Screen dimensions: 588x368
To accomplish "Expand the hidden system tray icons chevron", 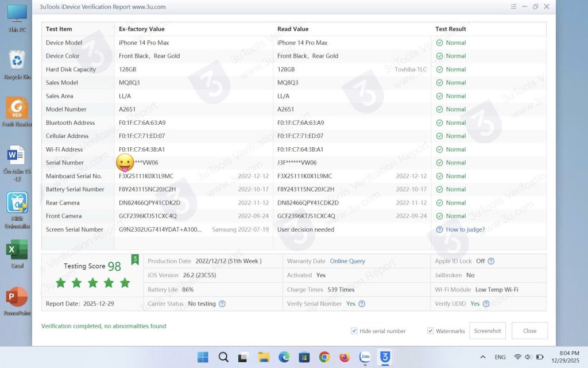I will 483,357.
